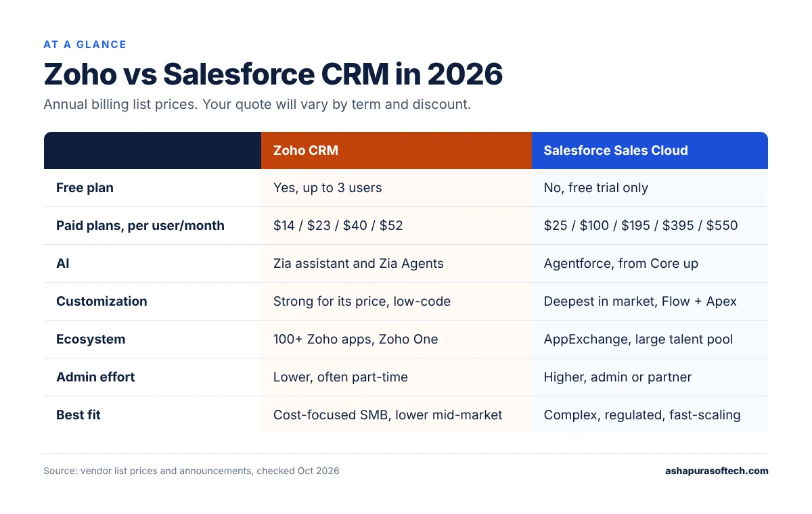Viewport: 812px width, 514px height.
Task: Click the 'AT A GLANCE' label
Action: (x=85, y=45)
